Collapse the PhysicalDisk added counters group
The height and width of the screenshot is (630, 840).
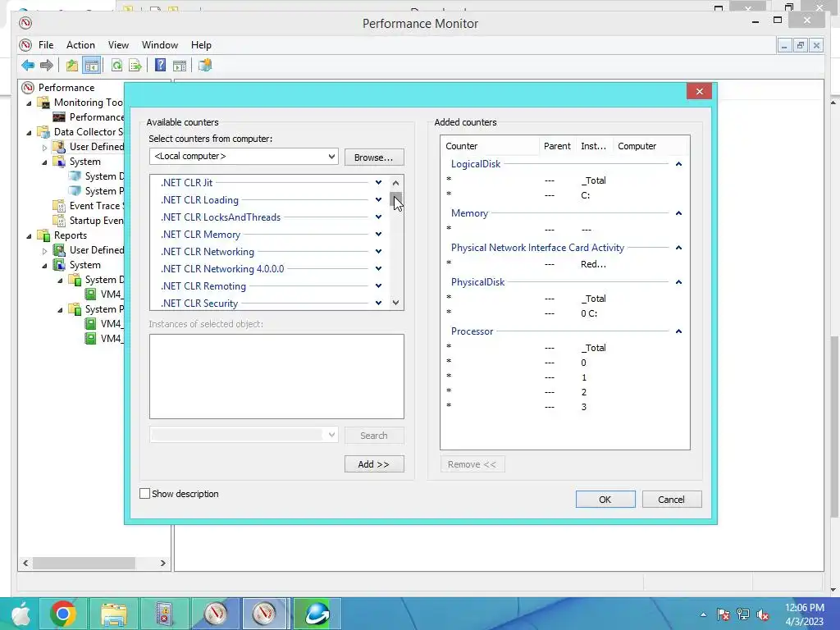point(678,282)
